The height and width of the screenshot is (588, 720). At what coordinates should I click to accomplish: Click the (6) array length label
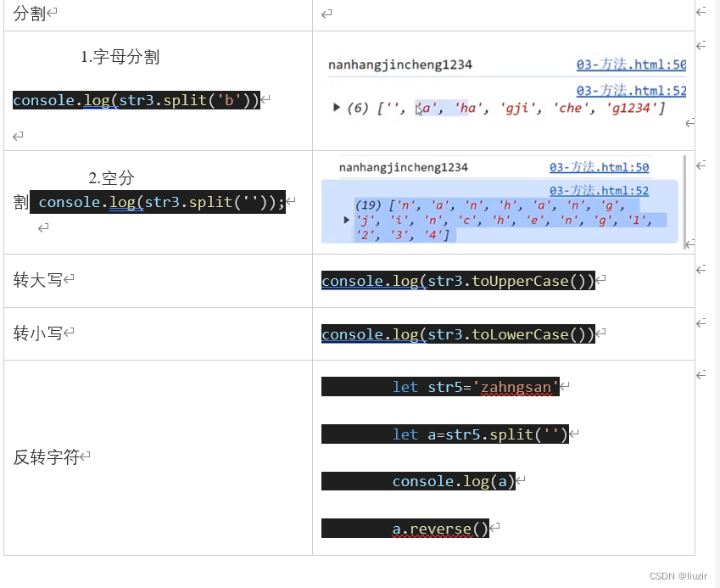coord(358,108)
